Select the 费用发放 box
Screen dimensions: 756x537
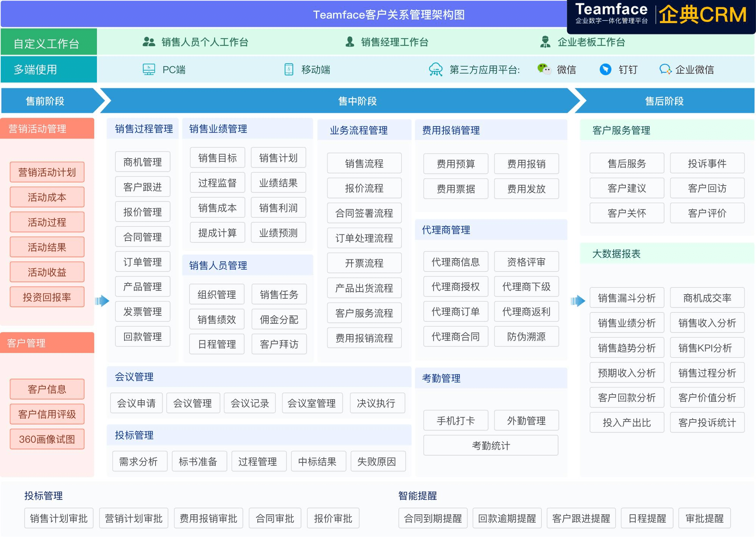(x=526, y=189)
